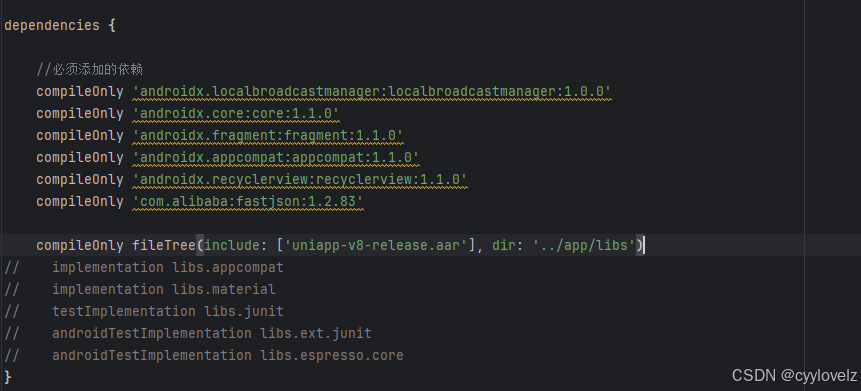Click commented line with libs.material

(140, 289)
